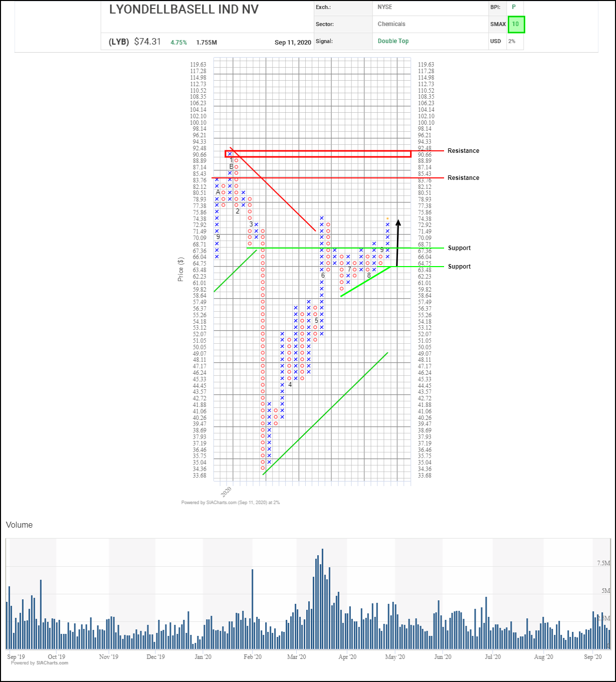This screenshot has width=616, height=682.
Task: Click the BPI value P
Action: [513, 8]
